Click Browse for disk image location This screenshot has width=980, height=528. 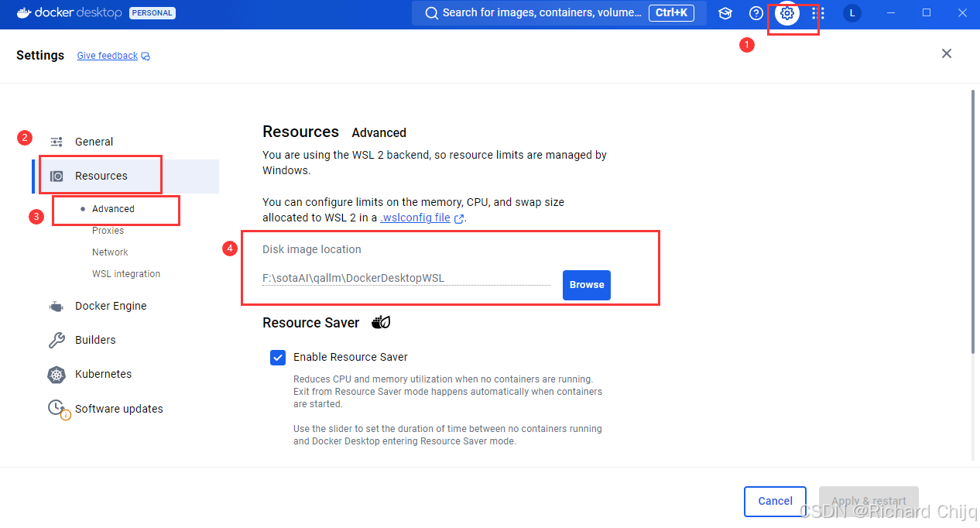(x=587, y=285)
